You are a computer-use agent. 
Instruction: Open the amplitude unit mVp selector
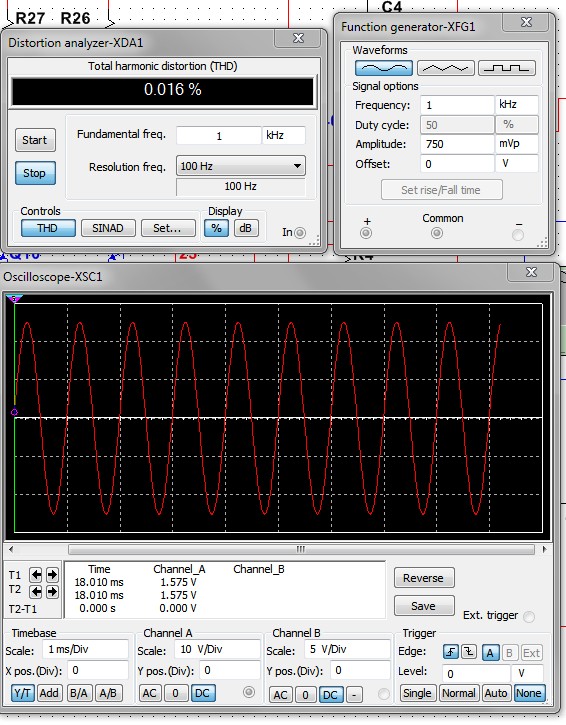click(517, 144)
